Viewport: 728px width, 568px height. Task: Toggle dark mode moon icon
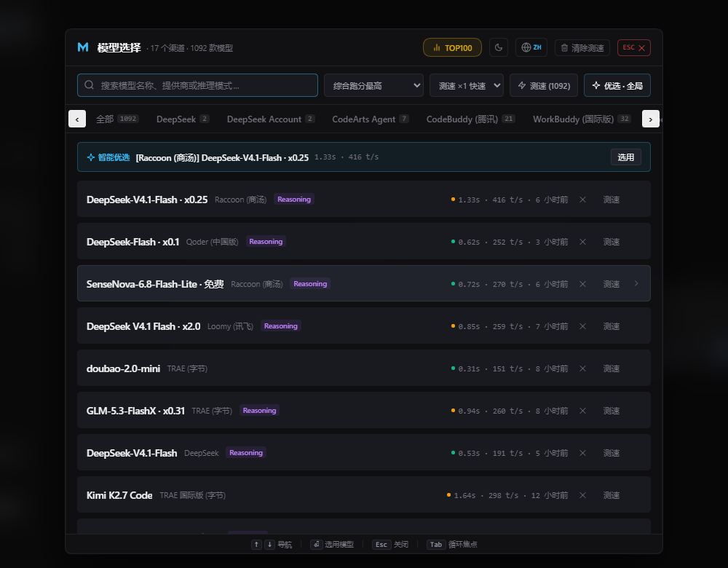(499, 47)
